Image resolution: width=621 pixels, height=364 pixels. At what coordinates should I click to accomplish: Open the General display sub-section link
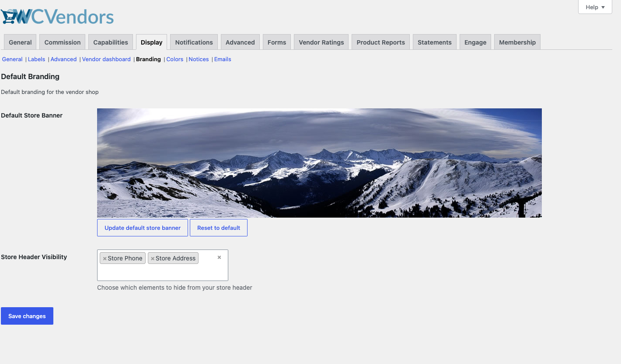[x=12, y=59]
